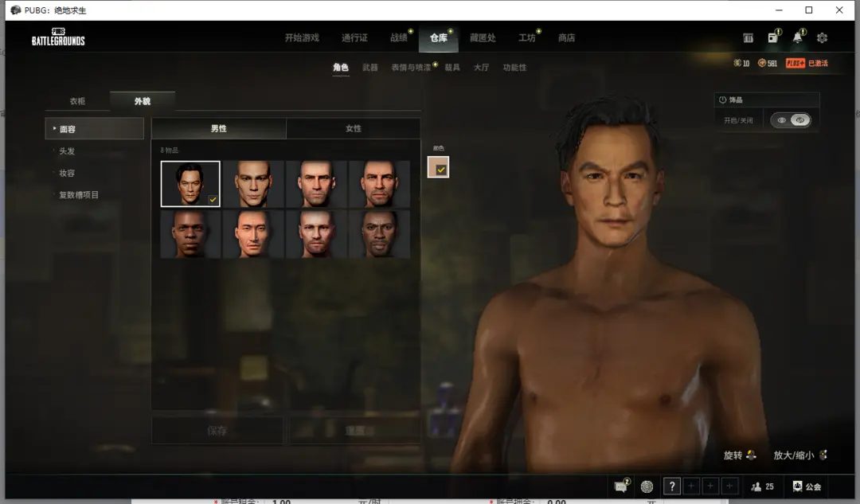Switch to the 男性 gender tab
This screenshot has height=504, width=860.
pyautogui.click(x=219, y=128)
